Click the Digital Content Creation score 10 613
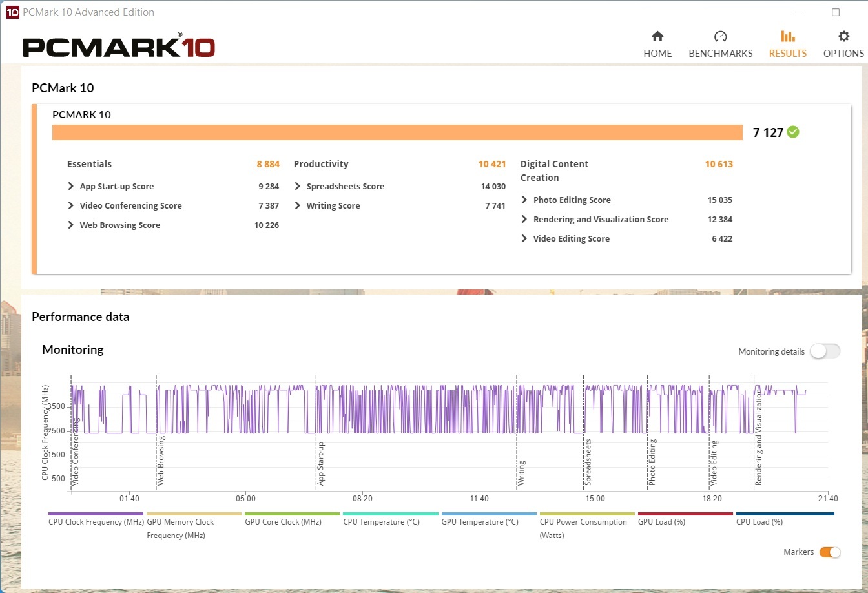The height and width of the screenshot is (593, 868). (719, 164)
